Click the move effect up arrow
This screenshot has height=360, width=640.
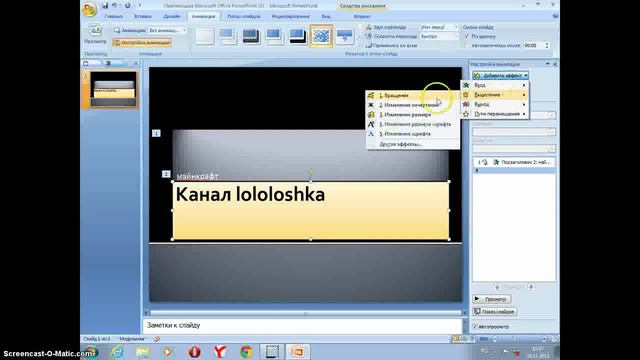[x=497, y=287]
